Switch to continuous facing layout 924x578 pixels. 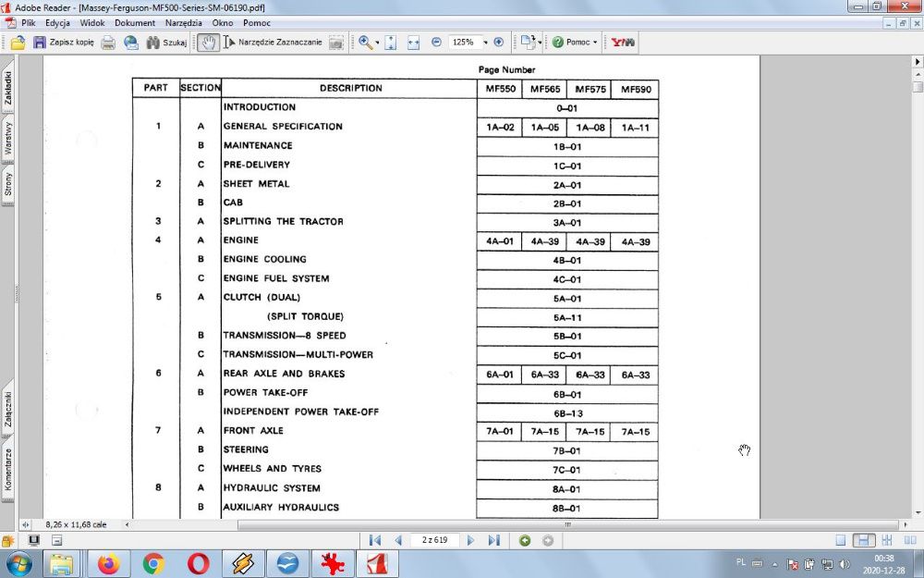pos(887,540)
